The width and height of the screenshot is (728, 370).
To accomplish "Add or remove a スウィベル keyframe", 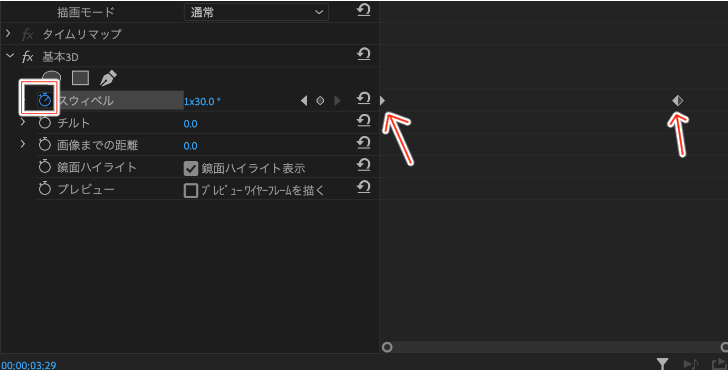I will point(320,100).
